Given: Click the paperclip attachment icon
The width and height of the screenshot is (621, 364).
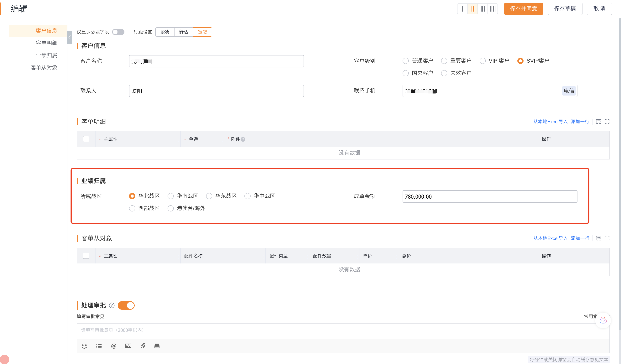Looking at the screenshot, I should click(143, 346).
